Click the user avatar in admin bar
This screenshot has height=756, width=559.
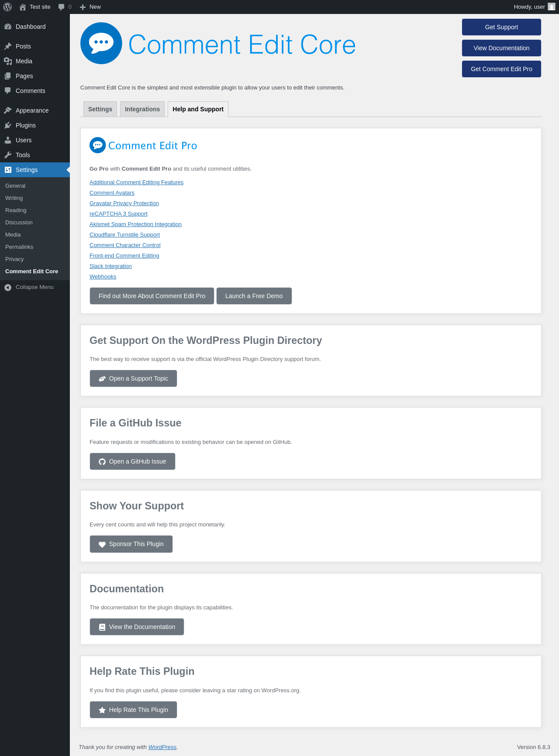552,7
